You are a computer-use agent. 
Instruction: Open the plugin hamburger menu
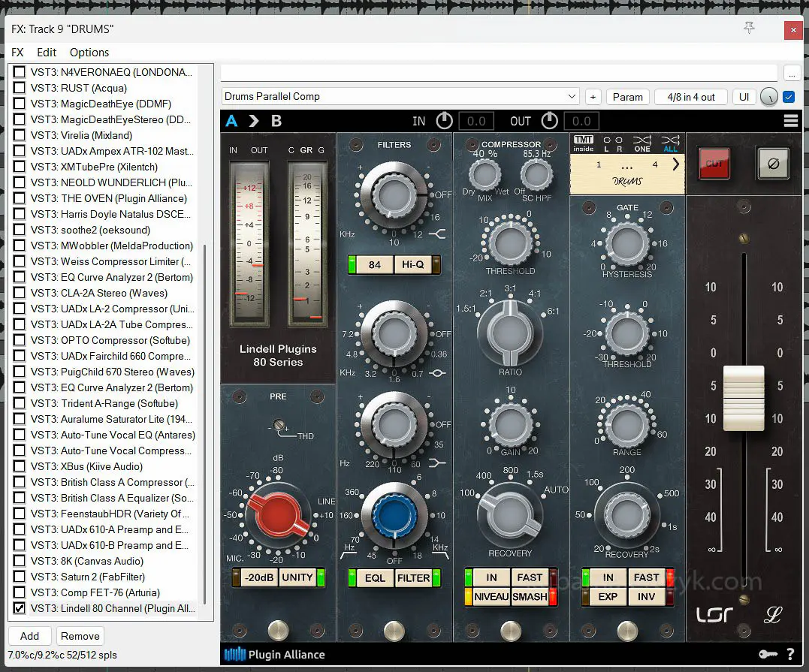click(790, 121)
